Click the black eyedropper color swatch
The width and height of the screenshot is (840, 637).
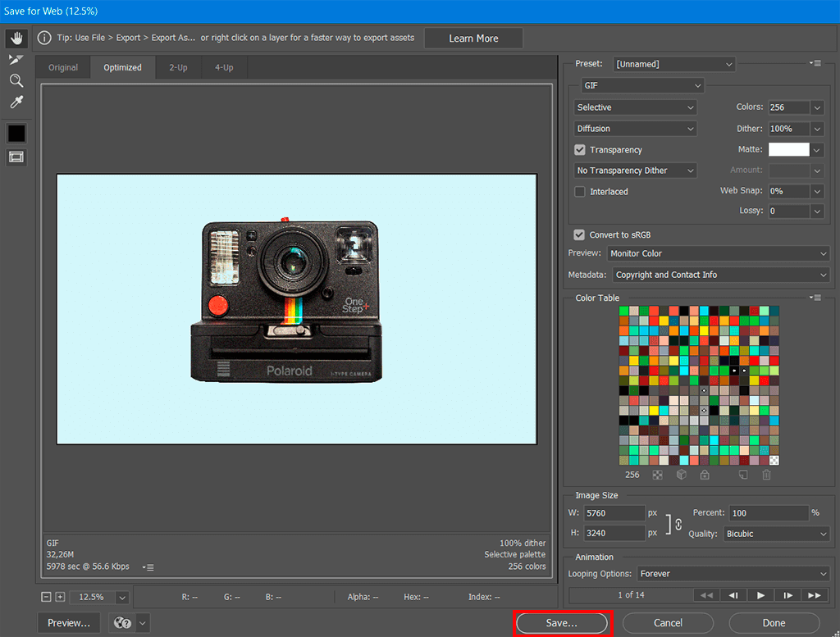coord(16,133)
